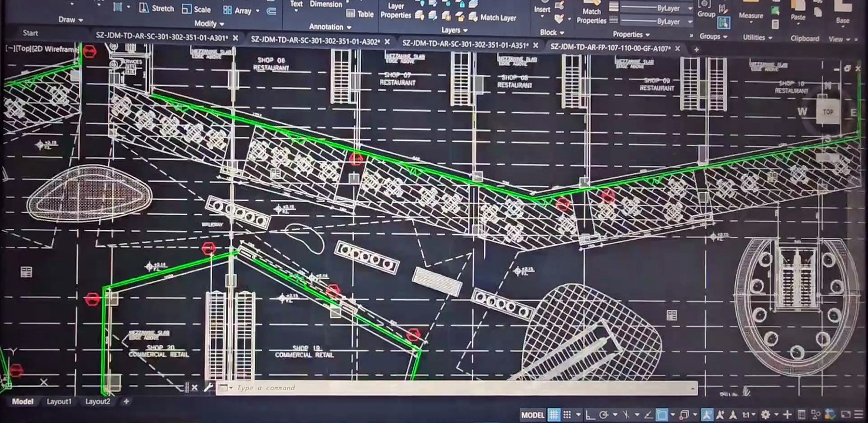Toggle 2D object snap in status bar
868x423 pixels.
tap(662, 415)
